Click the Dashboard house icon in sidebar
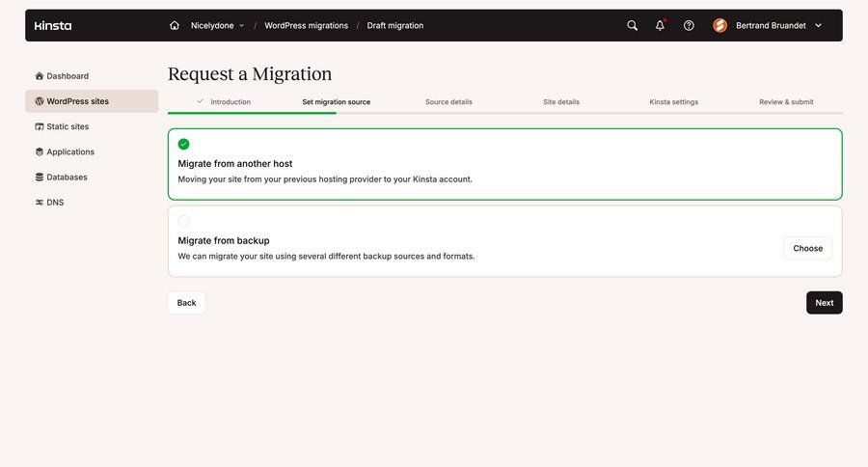This screenshot has width=868, height=467. pyautogui.click(x=40, y=76)
